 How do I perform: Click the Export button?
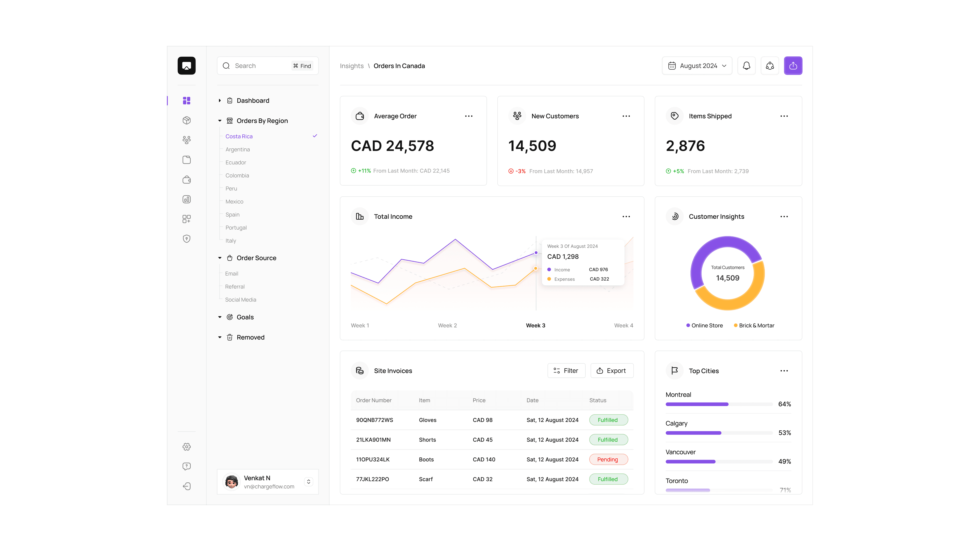pyautogui.click(x=611, y=370)
